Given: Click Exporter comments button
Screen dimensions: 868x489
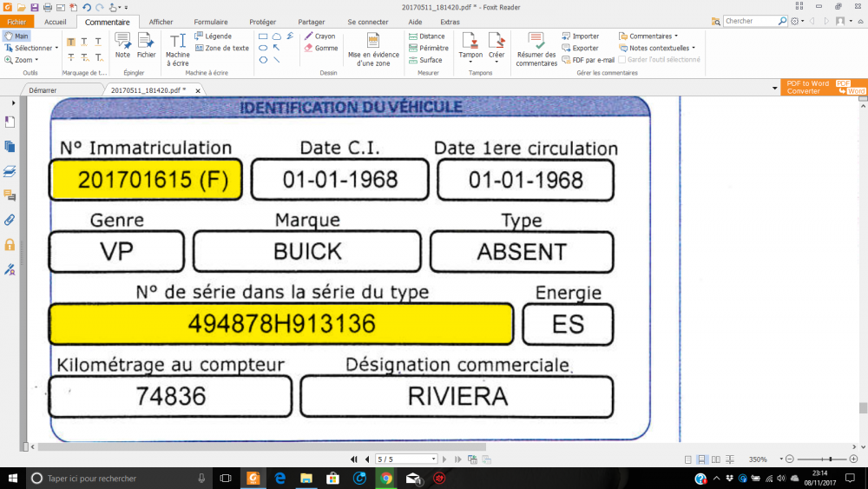Looking at the screenshot, I should pyautogui.click(x=580, y=48).
